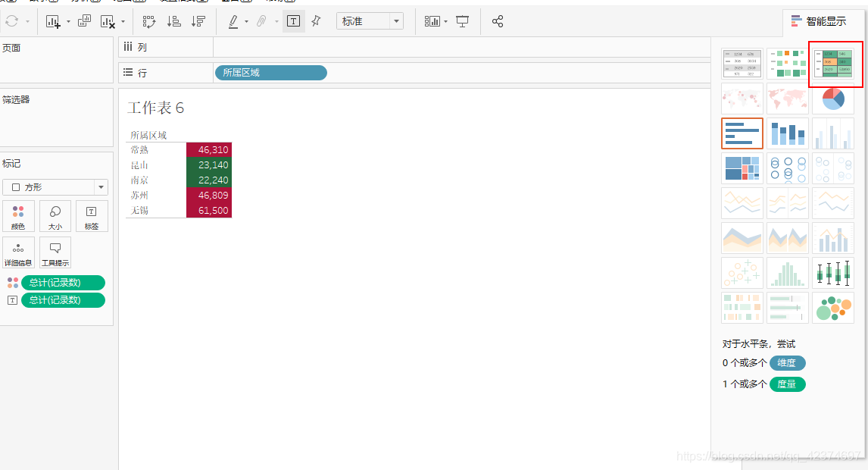Select the scatter plot chart type
Image resolution: width=868 pixels, height=470 pixels.
point(742,273)
